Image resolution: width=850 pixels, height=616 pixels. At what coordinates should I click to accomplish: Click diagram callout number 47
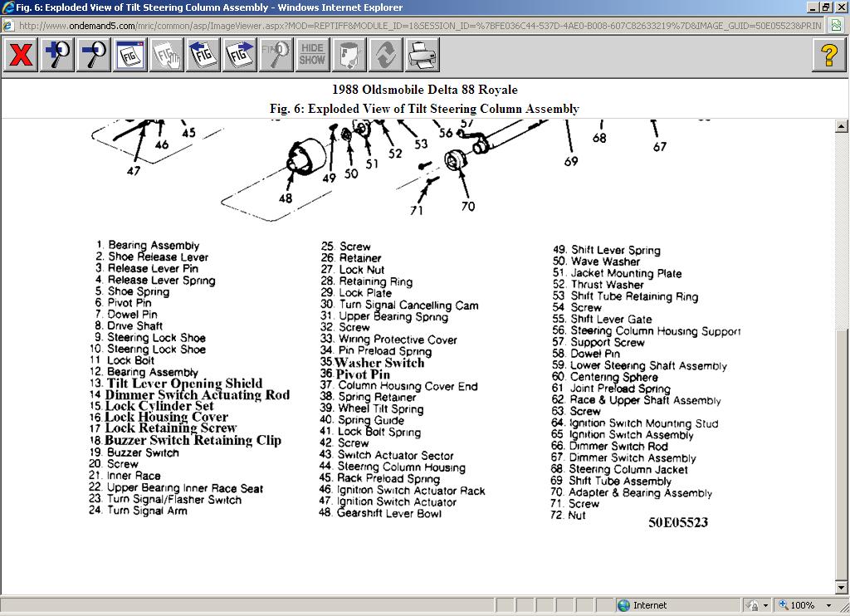134,171
